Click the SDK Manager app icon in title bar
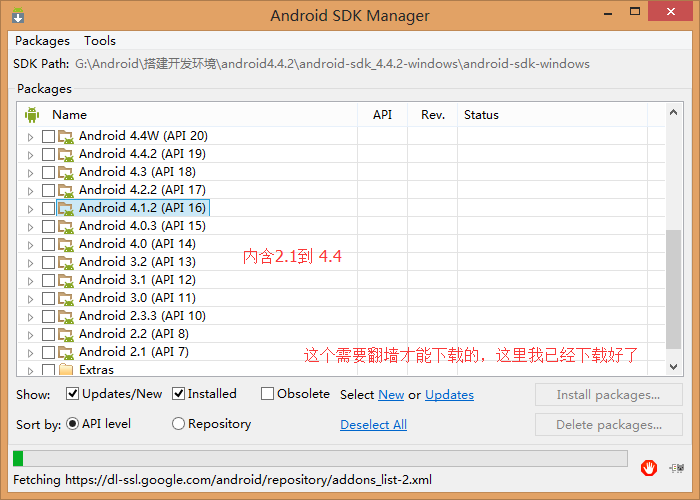The width and height of the screenshot is (700, 500). pos(18,16)
